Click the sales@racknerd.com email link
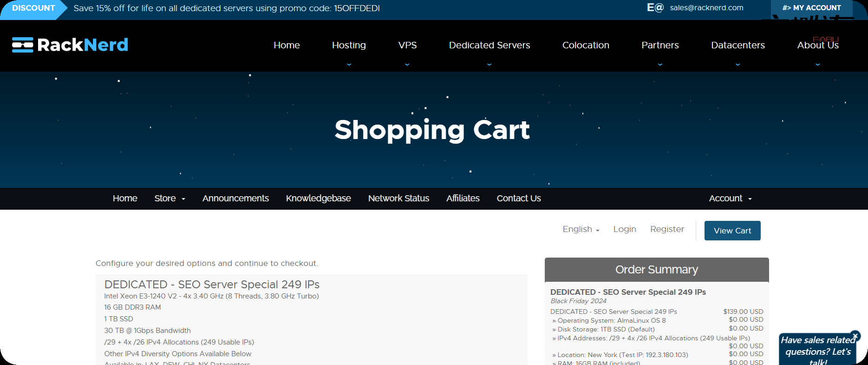 click(x=706, y=8)
